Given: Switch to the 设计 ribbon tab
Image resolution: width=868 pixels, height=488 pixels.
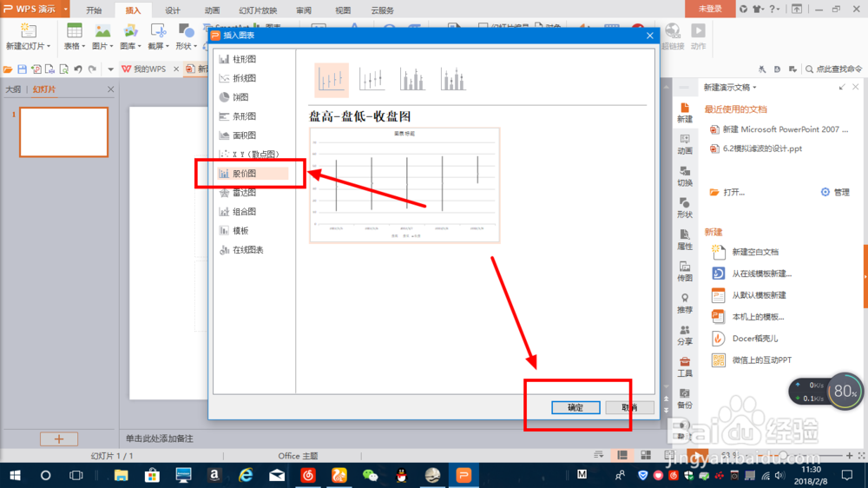Looking at the screenshot, I should tap(173, 10).
